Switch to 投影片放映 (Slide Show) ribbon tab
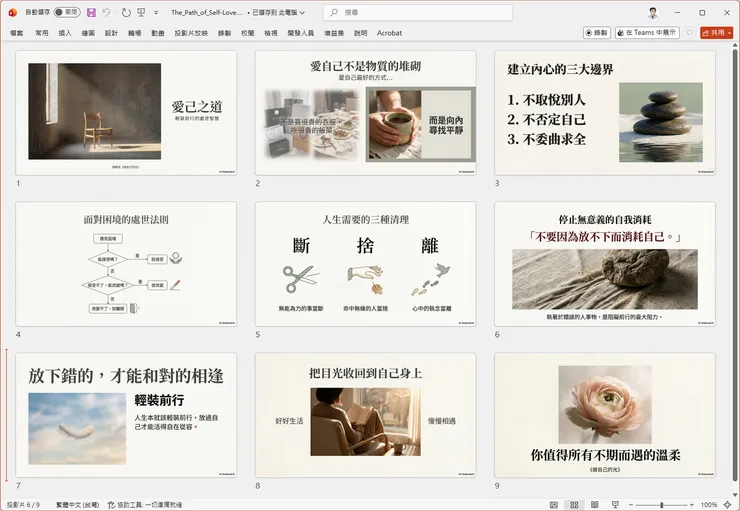This screenshot has width=740, height=511. pos(191,33)
